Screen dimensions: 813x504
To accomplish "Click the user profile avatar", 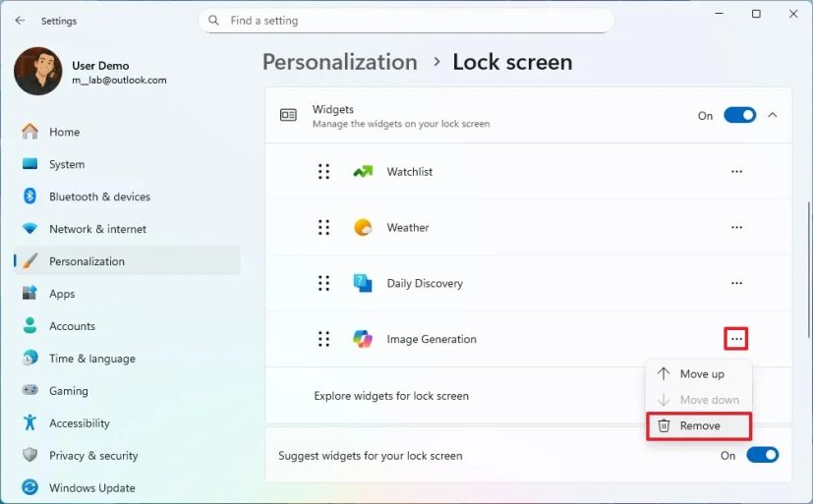I will [x=38, y=72].
